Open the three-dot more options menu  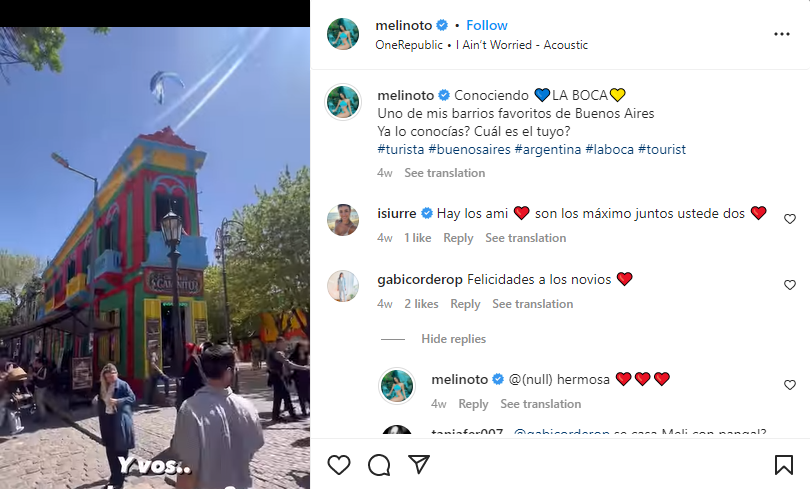(x=782, y=34)
